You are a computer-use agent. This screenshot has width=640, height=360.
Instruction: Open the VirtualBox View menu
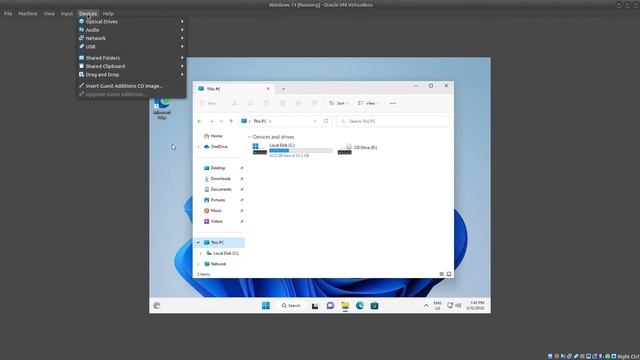tap(49, 13)
